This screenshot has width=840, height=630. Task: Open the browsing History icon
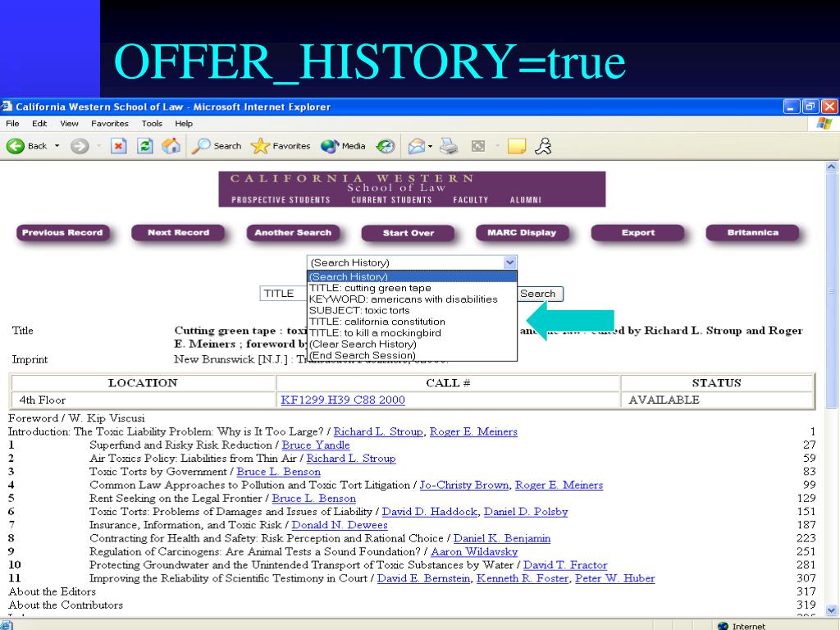click(x=386, y=146)
